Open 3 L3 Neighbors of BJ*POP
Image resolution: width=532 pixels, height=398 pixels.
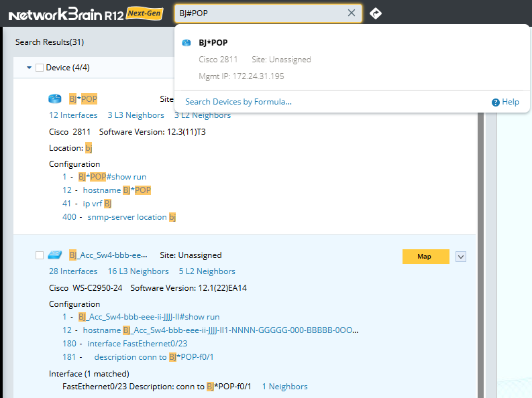136,115
